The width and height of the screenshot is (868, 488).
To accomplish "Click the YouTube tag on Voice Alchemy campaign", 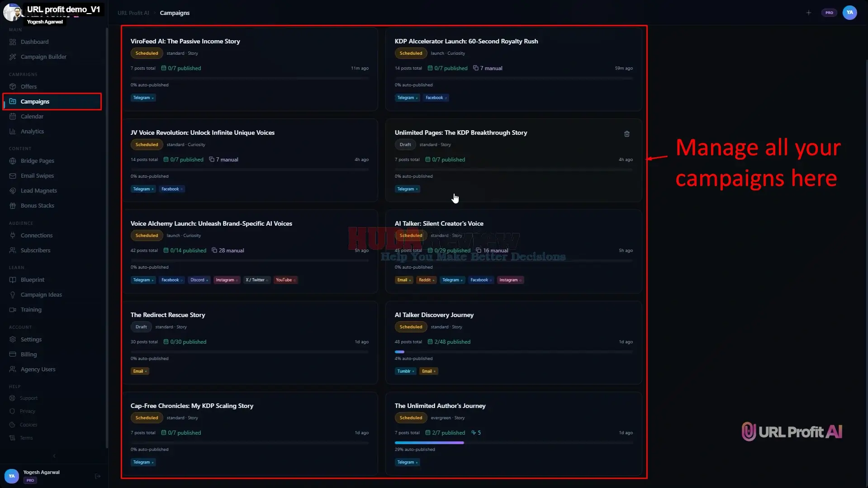I will click(x=285, y=280).
